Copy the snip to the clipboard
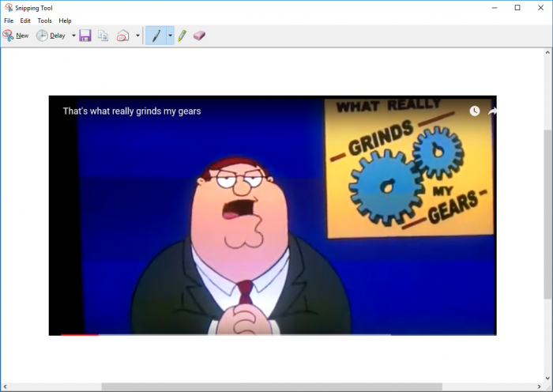553x392 pixels. [103, 36]
